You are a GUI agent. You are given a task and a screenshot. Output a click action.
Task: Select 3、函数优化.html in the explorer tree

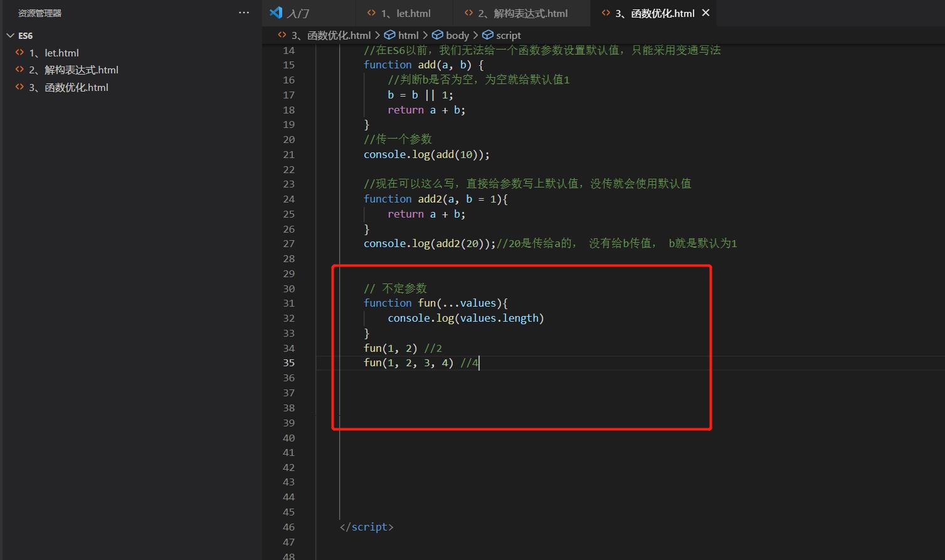point(68,87)
